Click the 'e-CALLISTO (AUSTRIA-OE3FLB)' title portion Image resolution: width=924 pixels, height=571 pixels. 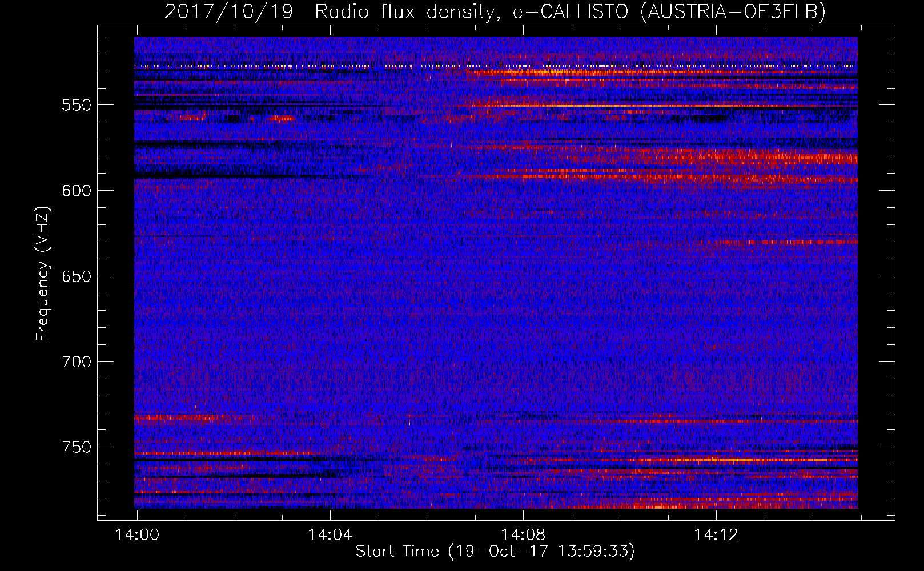pos(669,11)
